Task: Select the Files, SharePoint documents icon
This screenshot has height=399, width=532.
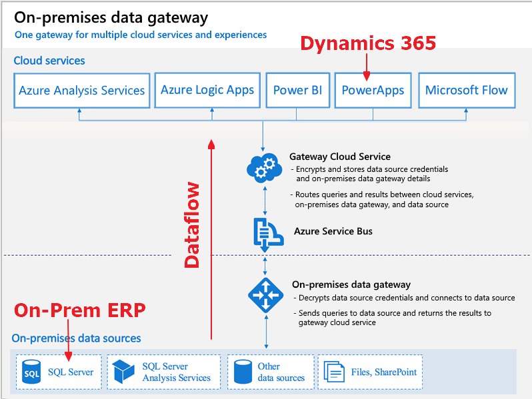Action: pos(333,372)
